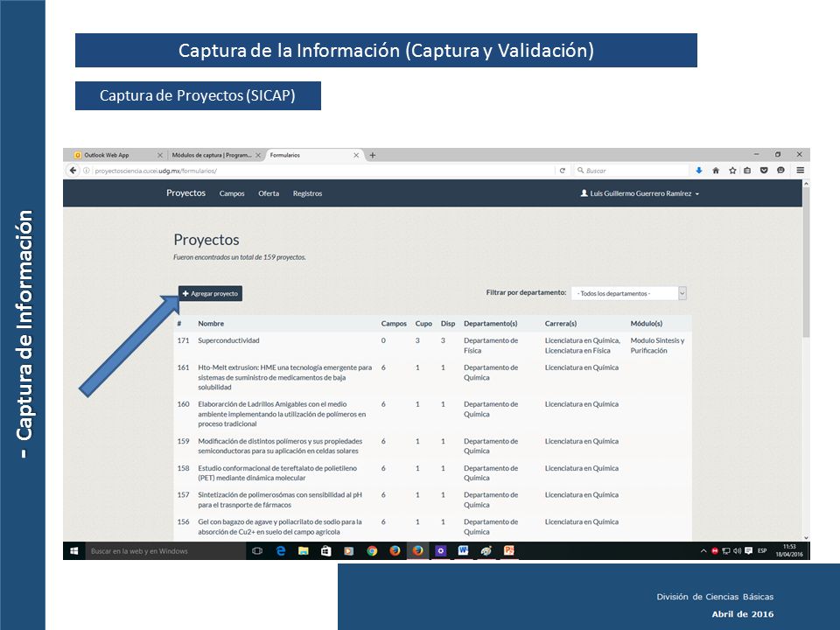This screenshot has width=840, height=630.
Task: Click the Agregar proyecto button
Action: 210,294
